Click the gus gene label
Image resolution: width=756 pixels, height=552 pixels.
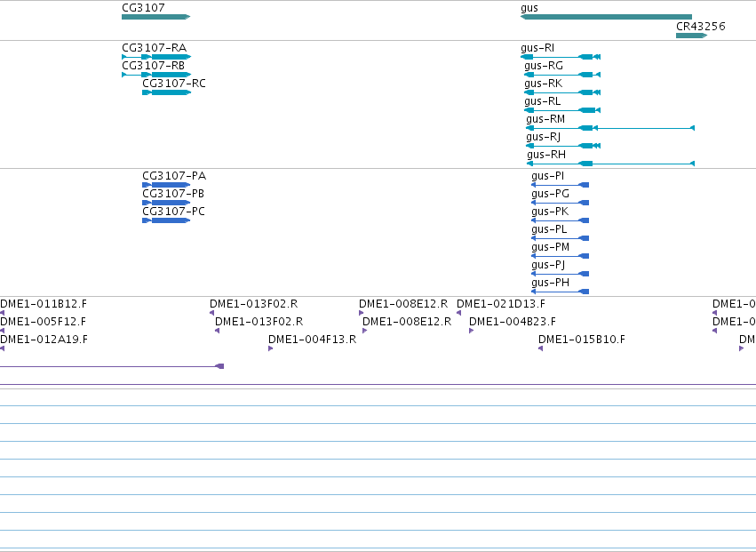point(529,8)
